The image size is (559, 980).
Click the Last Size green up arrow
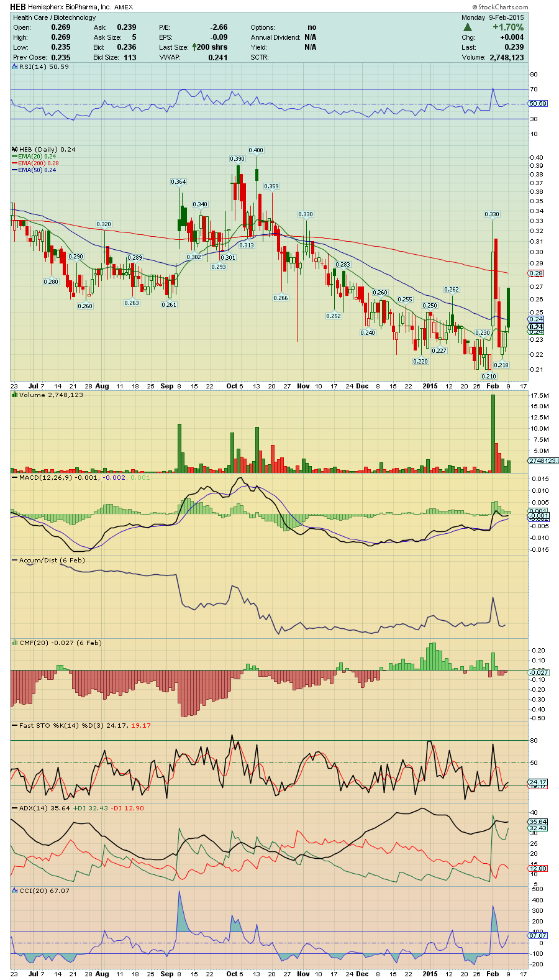pyautogui.click(x=194, y=47)
